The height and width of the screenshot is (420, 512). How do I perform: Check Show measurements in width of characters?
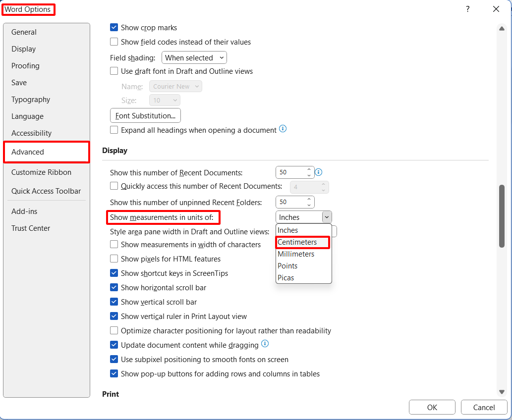pyautogui.click(x=114, y=245)
